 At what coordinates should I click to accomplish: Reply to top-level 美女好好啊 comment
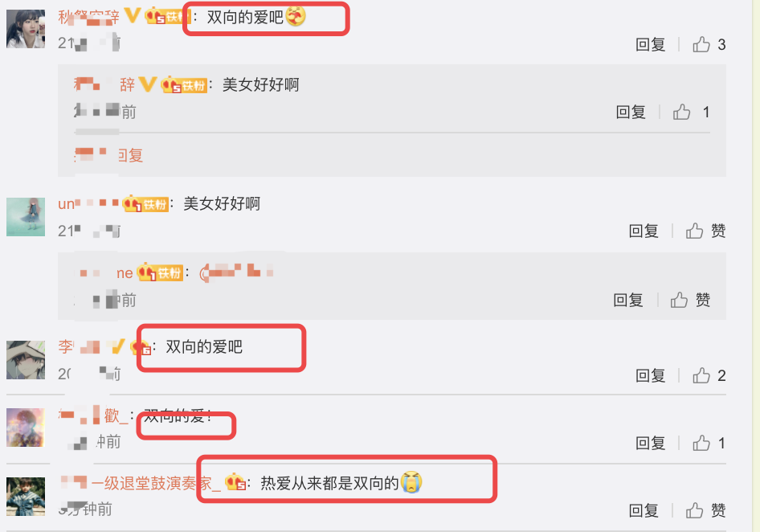644,231
